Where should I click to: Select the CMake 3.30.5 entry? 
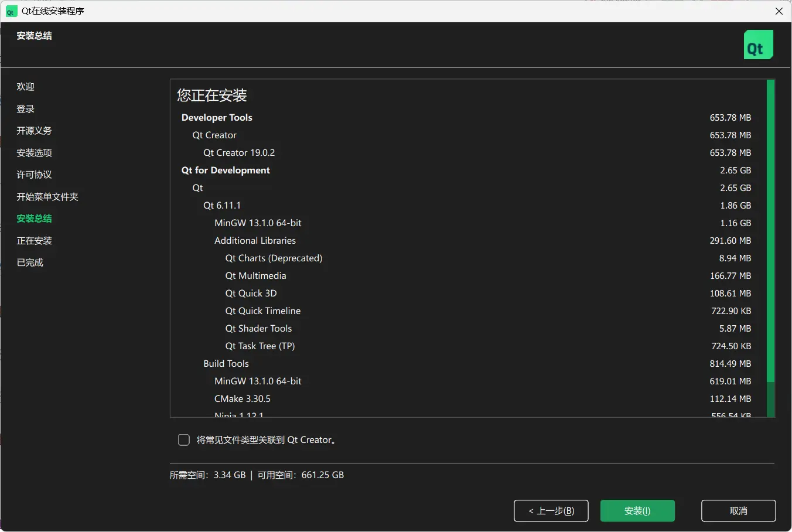(x=466, y=399)
